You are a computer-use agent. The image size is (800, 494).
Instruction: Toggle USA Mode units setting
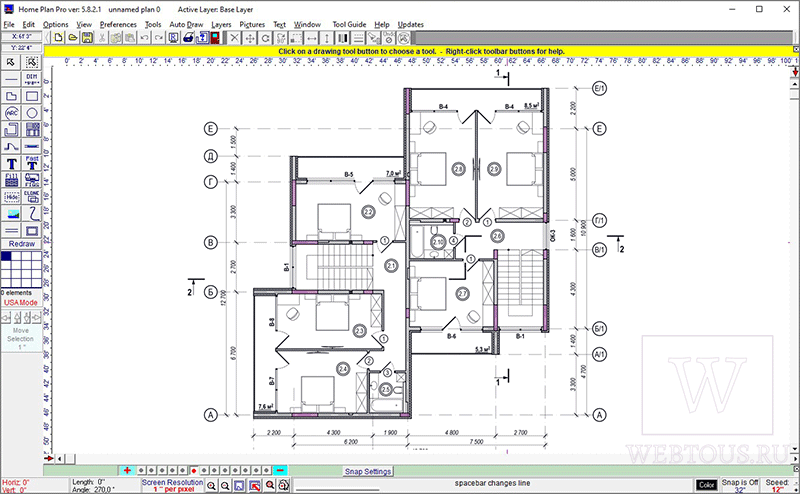tap(21, 303)
